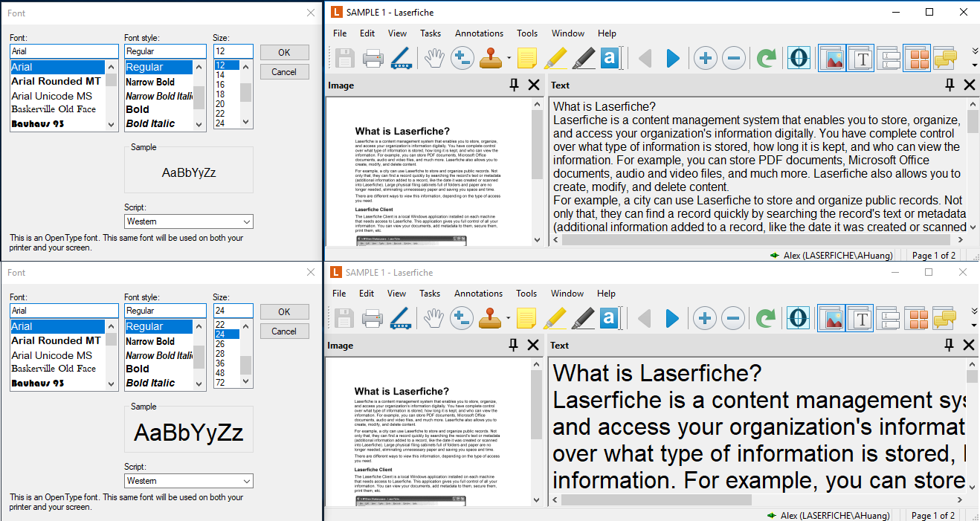The image size is (980, 521).
Task: Rotate the page using the green arrow in the lower Laserfiche window
Action: point(766,318)
